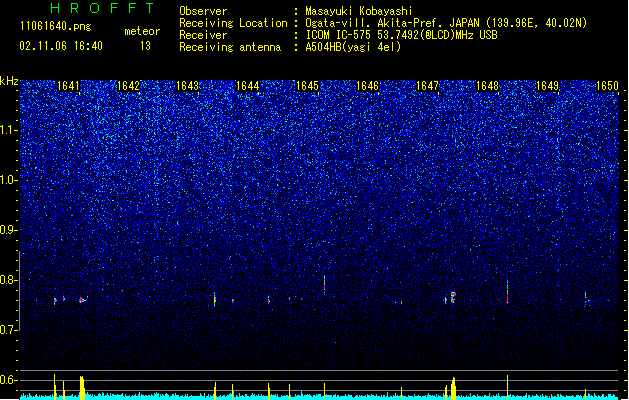629x400 pixels.
Task: Click the date 02.11.06 16:40
Action: pyautogui.click(x=61, y=46)
